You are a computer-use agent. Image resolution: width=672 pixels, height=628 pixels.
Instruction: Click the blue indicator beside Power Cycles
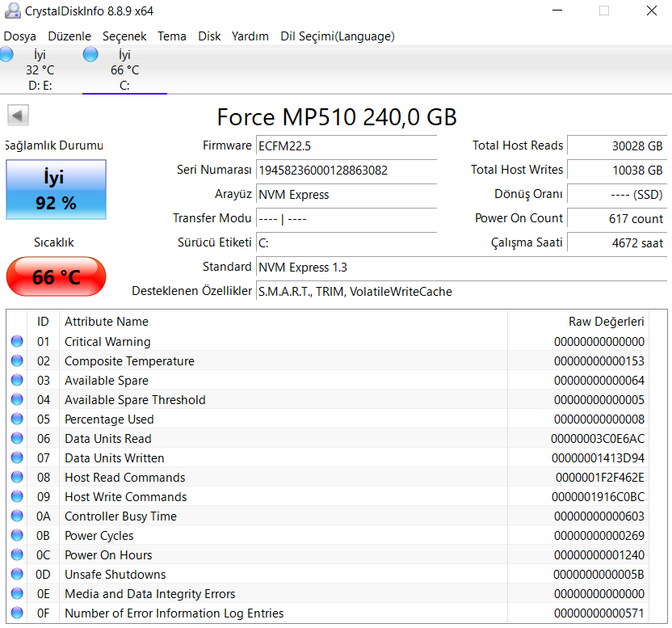pyautogui.click(x=17, y=535)
